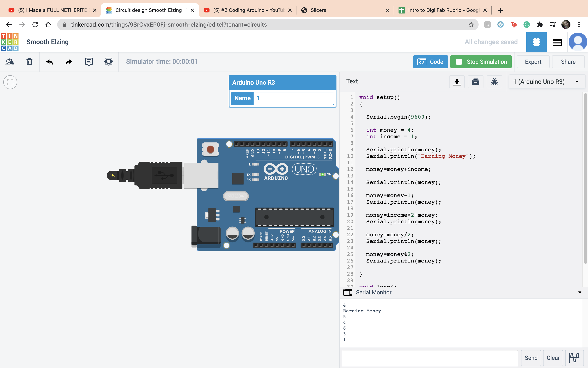Viewport: 588px width, 368px height.
Task: Download the code file
Action: (x=457, y=82)
